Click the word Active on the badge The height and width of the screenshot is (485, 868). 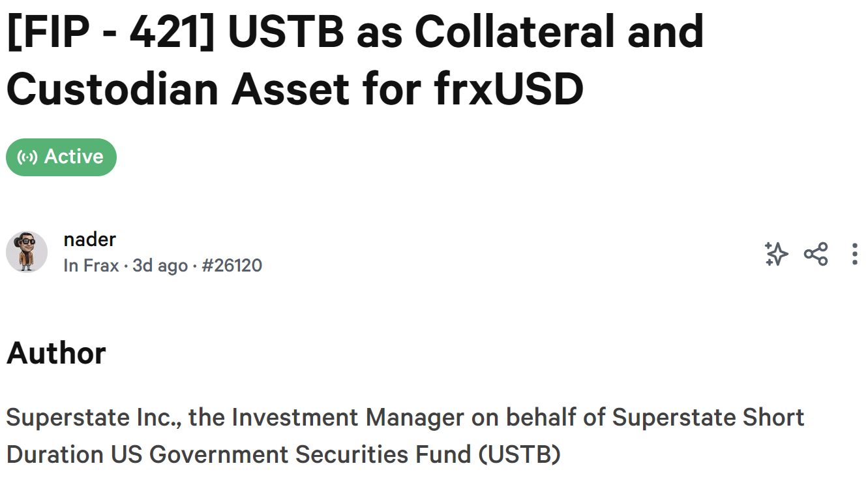pyautogui.click(x=74, y=157)
